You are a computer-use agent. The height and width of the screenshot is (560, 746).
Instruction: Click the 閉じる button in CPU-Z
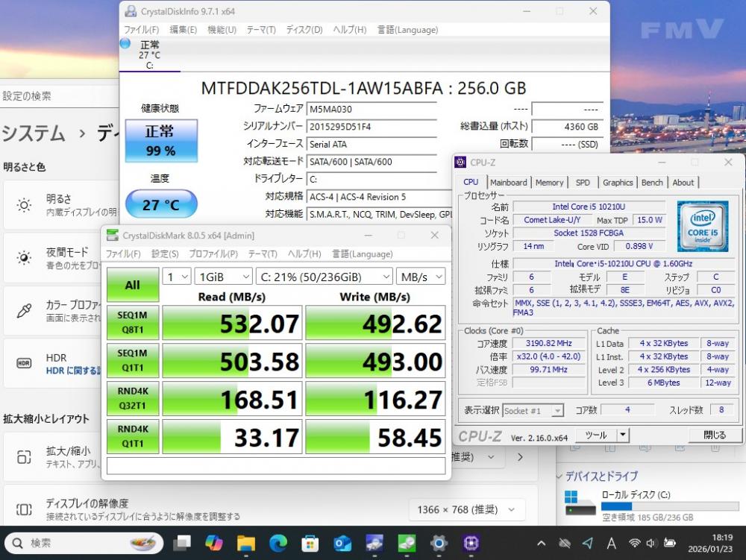pos(713,435)
